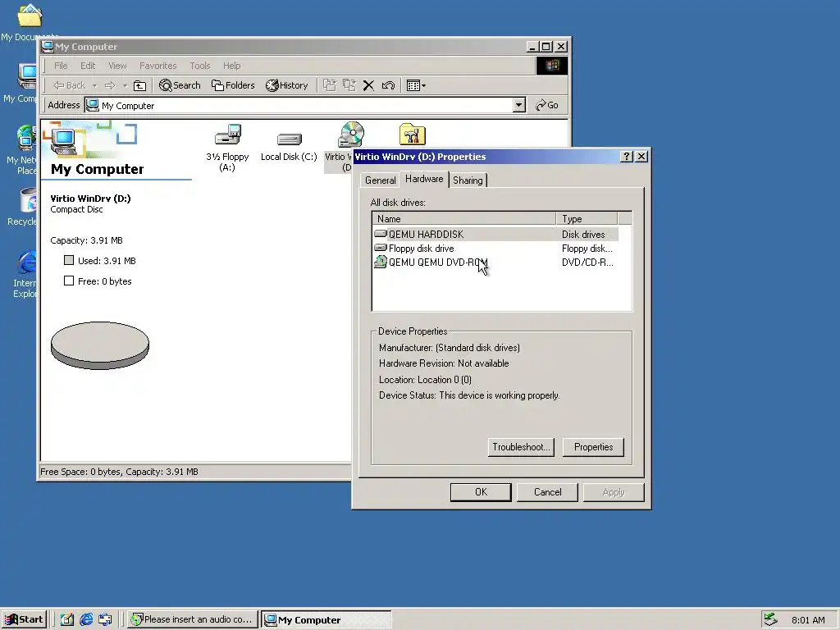Click the 'Used: 3.91 MB' legend swatch
Image resolution: width=840 pixels, height=630 pixels.
pyautogui.click(x=69, y=260)
